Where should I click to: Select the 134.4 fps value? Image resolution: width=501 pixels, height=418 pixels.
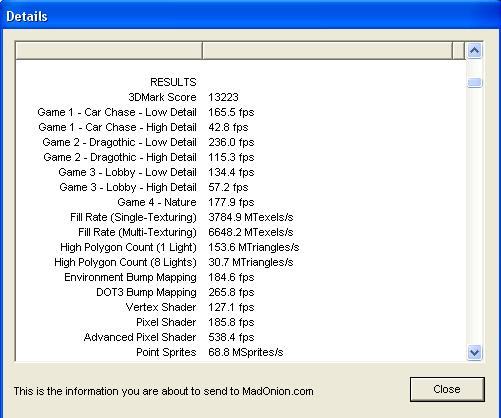pos(231,172)
